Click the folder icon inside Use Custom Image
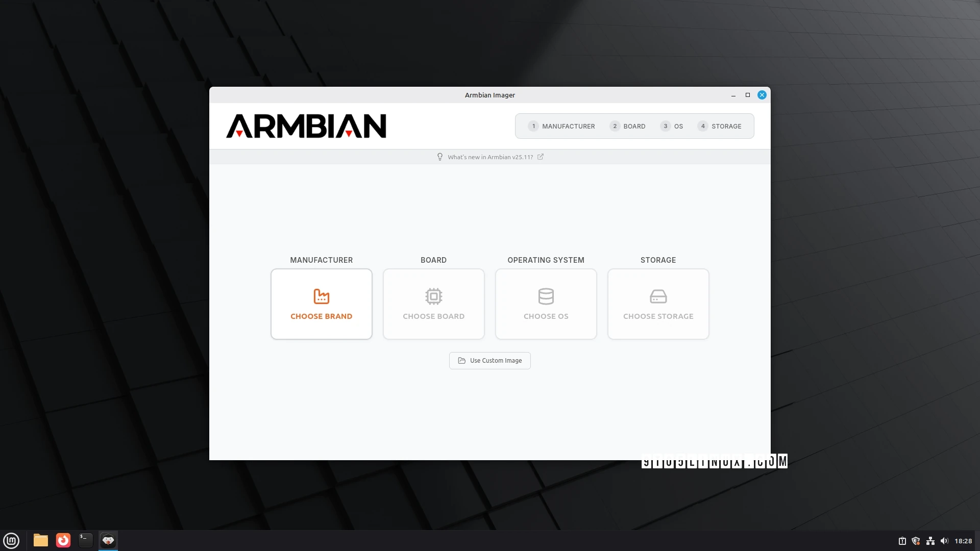The height and width of the screenshot is (551, 980). pos(462,361)
